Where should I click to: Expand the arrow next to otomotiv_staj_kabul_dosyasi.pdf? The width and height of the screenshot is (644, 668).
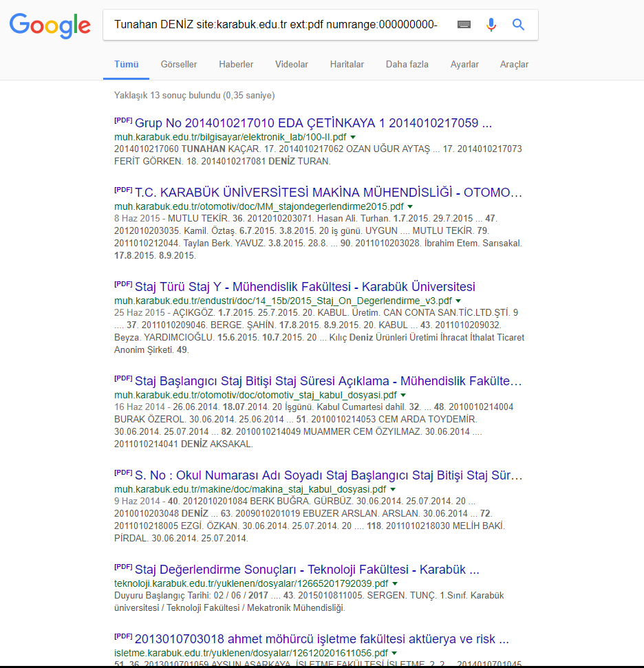(x=403, y=395)
